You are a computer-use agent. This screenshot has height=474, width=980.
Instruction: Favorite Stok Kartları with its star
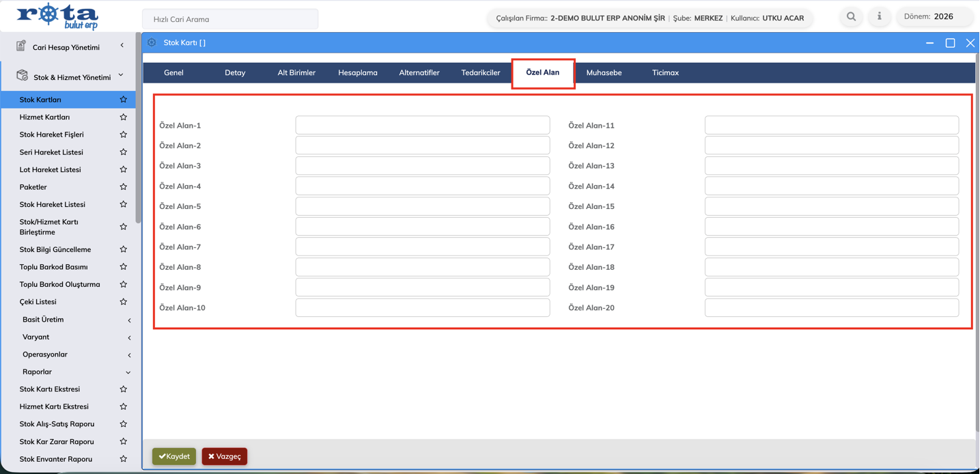[x=123, y=100]
